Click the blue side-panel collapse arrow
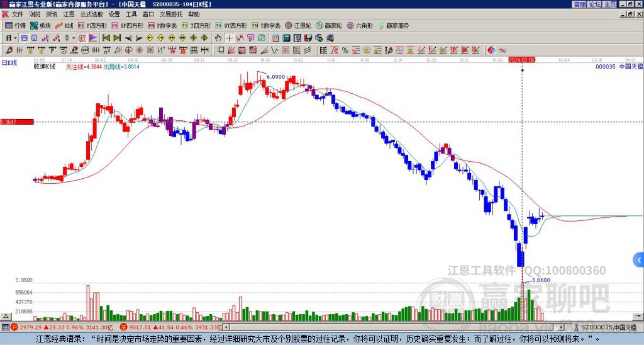Image resolution: width=644 pixels, height=345 pixels. [639, 260]
